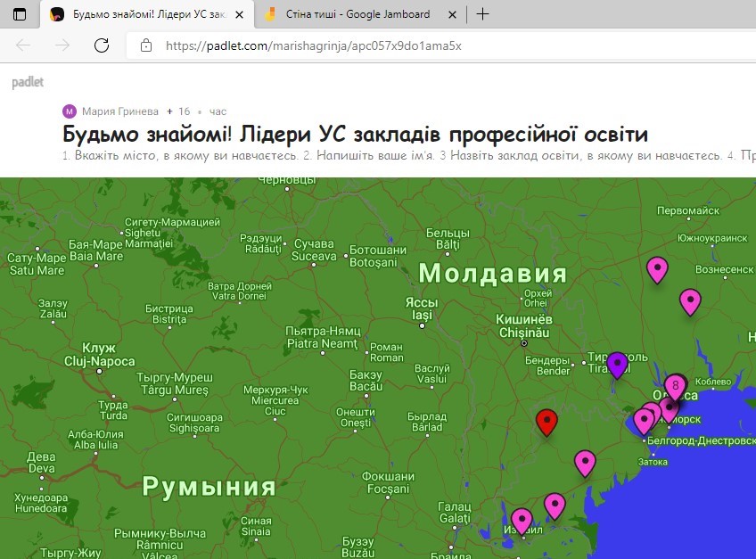Image resolution: width=756 pixels, height=559 pixels.
Task: Open a new browser tab with plus
Action: pos(482,14)
